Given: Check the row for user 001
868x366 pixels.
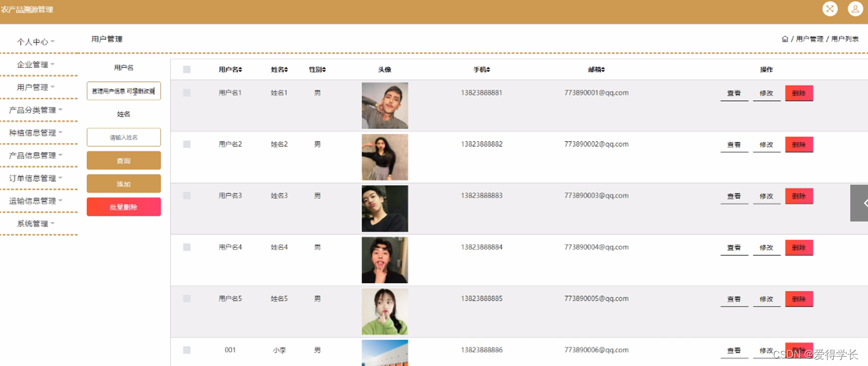Looking at the screenshot, I should 187,350.
